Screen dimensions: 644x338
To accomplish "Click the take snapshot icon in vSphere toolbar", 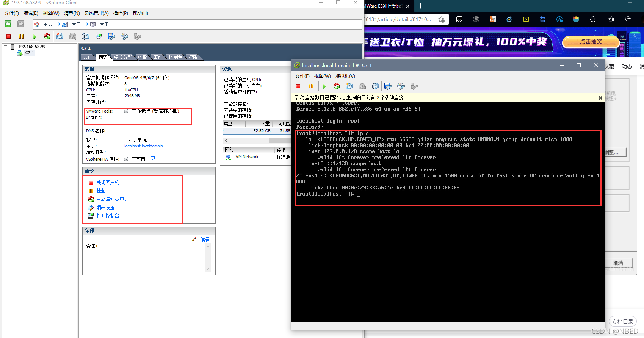I will (60, 36).
